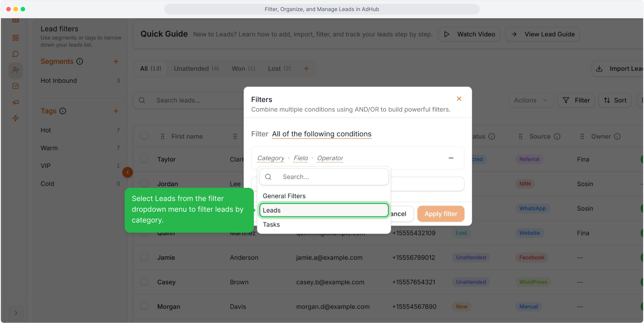Close the Filters dialog with X
Screen dimensions: 644x323
pyautogui.click(x=459, y=99)
